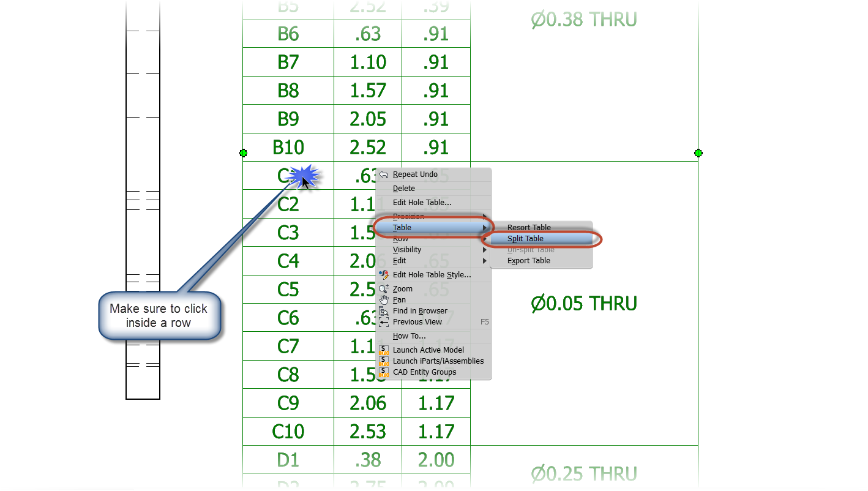Open the Table submenu
Image resolution: width=868 pixels, height=491 pixels.
[x=403, y=227]
